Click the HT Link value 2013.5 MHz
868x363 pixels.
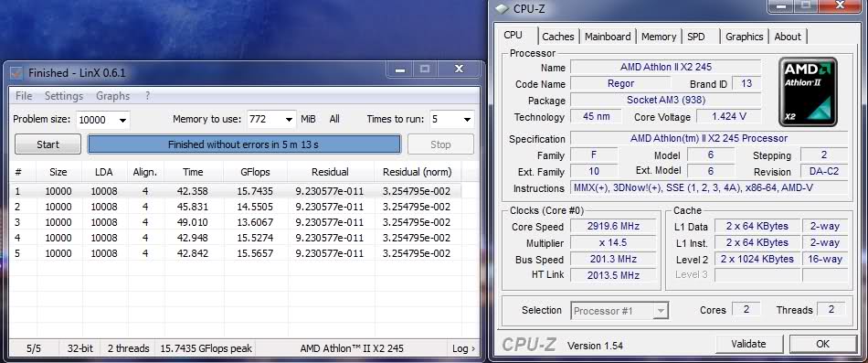pos(613,275)
